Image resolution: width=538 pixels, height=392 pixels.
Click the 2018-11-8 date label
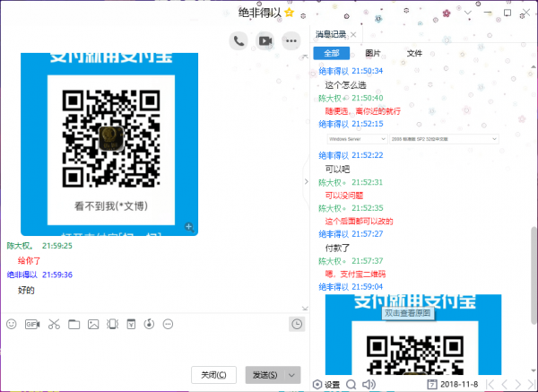click(x=459, y=385)
